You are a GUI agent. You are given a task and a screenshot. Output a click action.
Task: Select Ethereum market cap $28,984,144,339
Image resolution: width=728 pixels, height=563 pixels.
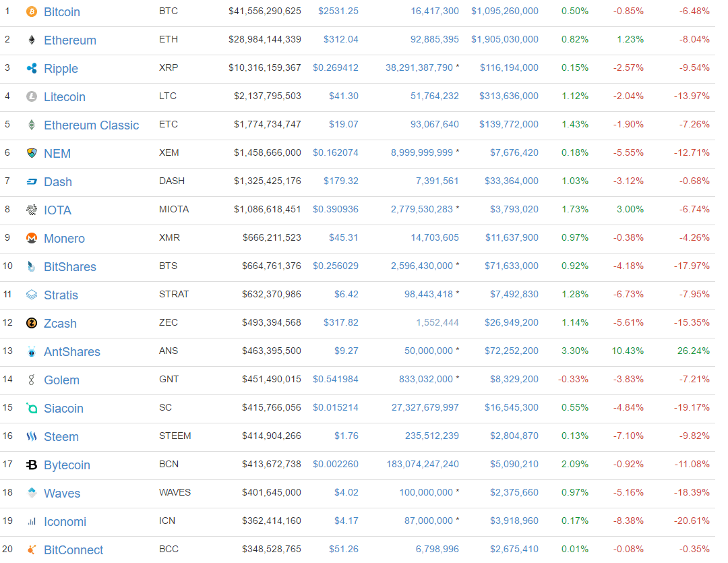[265, 40]
